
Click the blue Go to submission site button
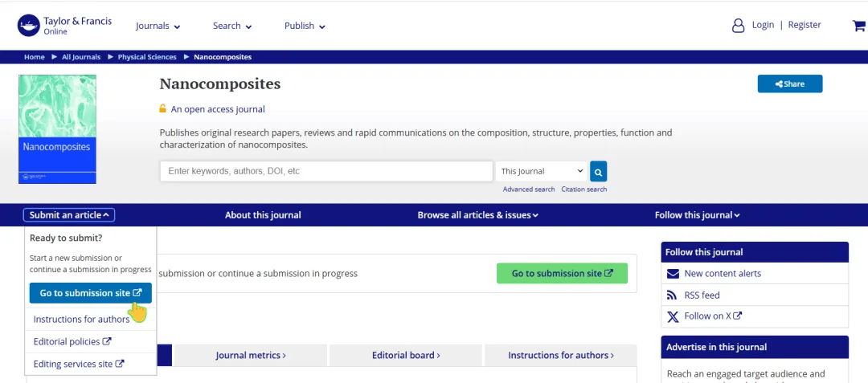pos(90,293)
